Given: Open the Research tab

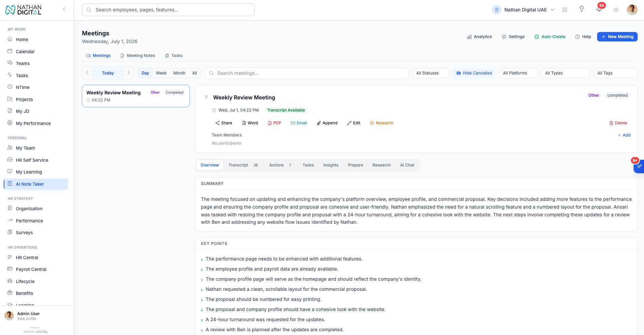Looking at the screenshot, I should [381, 165].
